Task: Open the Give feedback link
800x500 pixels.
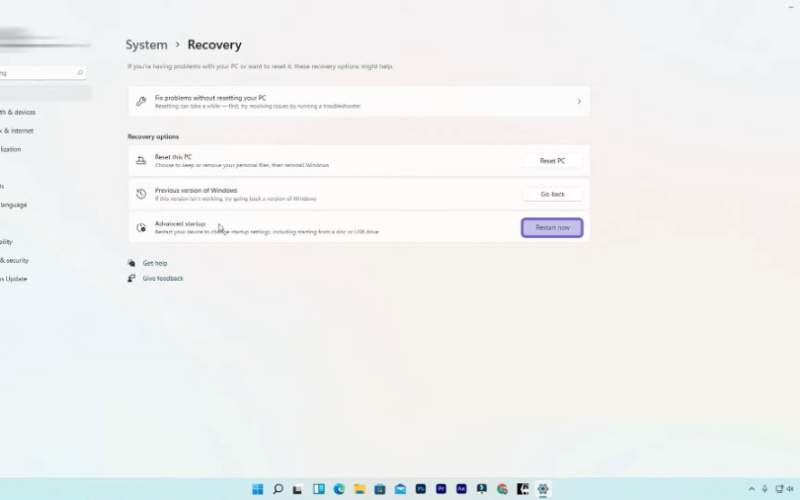Action: (163, 279)
